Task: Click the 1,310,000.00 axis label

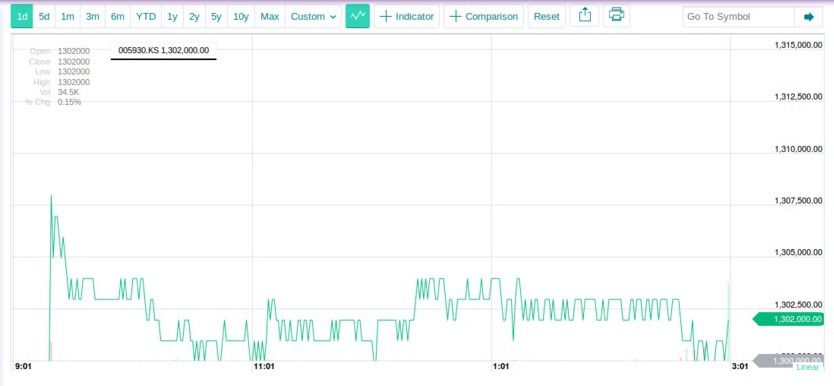Action: point(799,149)
